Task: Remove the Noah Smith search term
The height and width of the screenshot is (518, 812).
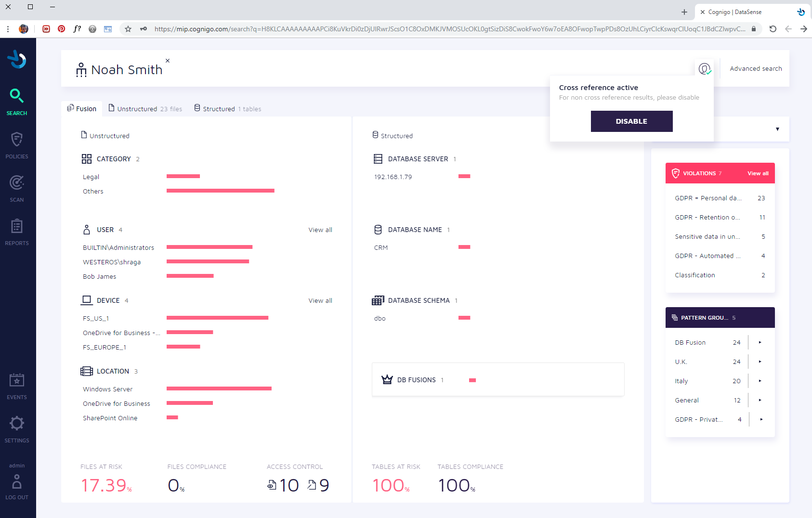Action: [168, 61]
